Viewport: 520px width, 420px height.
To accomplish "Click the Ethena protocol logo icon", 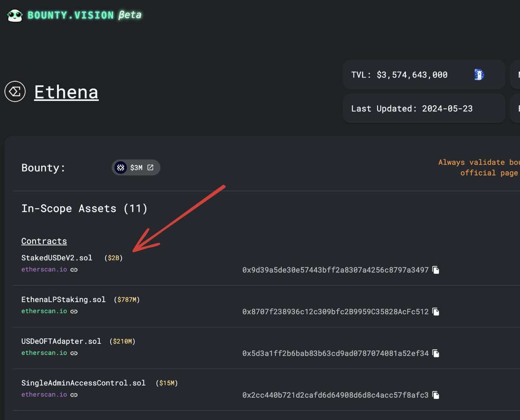I will coord(15,92).
